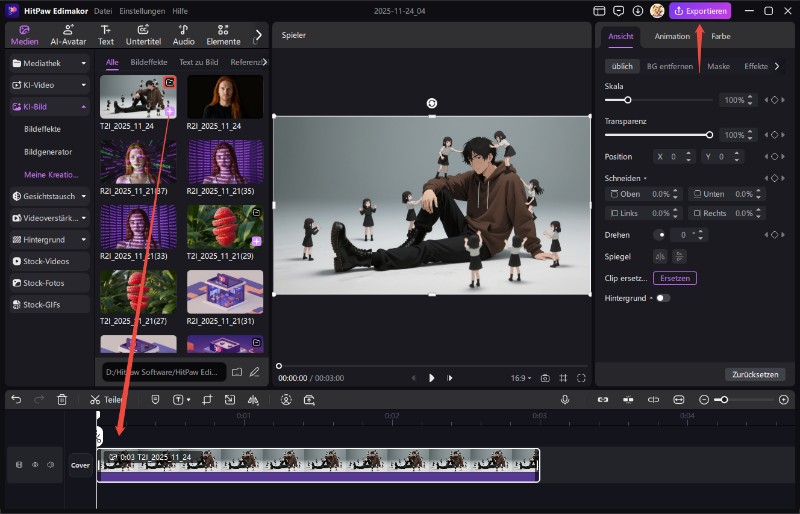Take a snapshot with the camera icon
This screenshot has width=800, height=514.
pos(545,378)
